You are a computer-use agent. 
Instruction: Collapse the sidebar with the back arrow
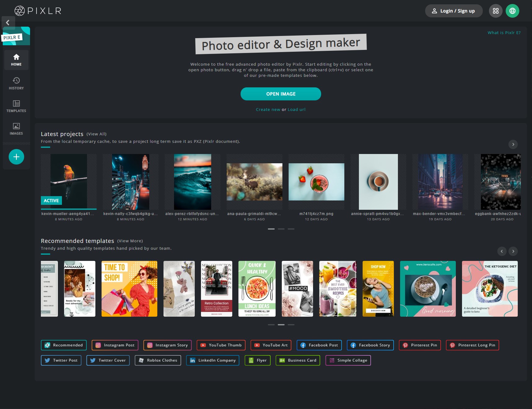coord(7,22)
